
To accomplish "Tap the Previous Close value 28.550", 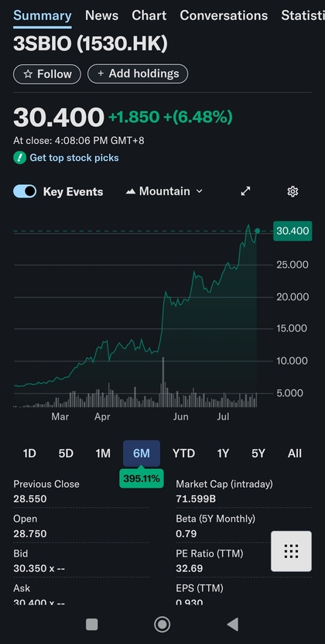I will [30, 499].
